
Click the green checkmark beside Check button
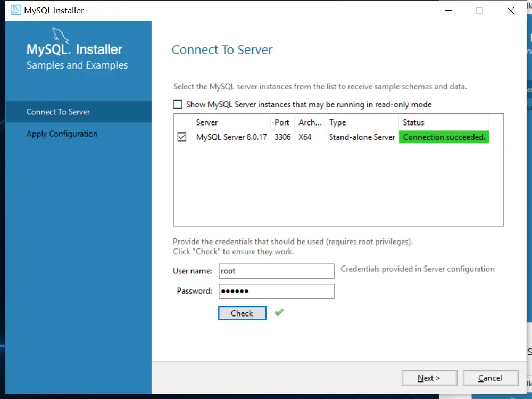pos(279,312)
